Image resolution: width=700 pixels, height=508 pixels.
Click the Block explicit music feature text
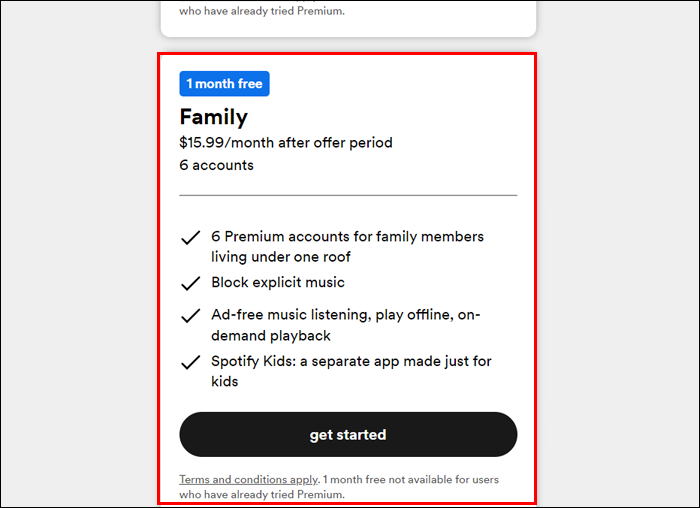tap(278, 282)
